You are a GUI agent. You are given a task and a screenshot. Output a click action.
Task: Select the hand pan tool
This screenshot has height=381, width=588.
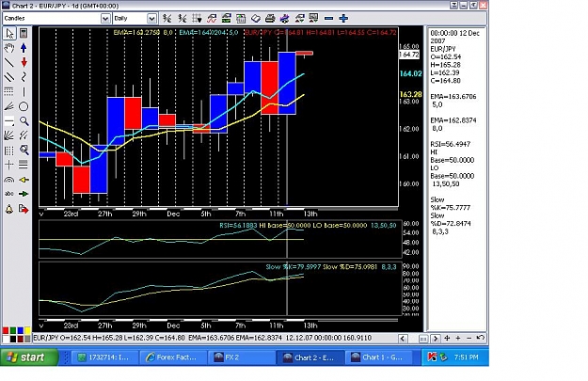tap(9, 48)
